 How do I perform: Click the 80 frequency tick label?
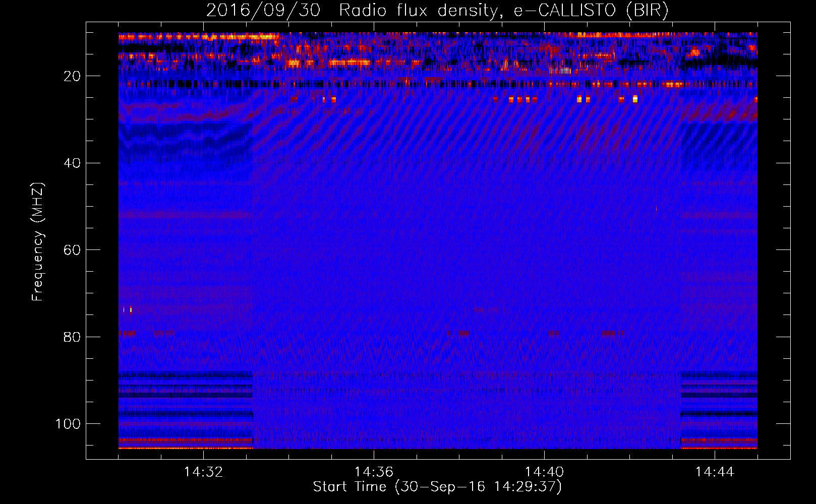[x=72, y=337]
